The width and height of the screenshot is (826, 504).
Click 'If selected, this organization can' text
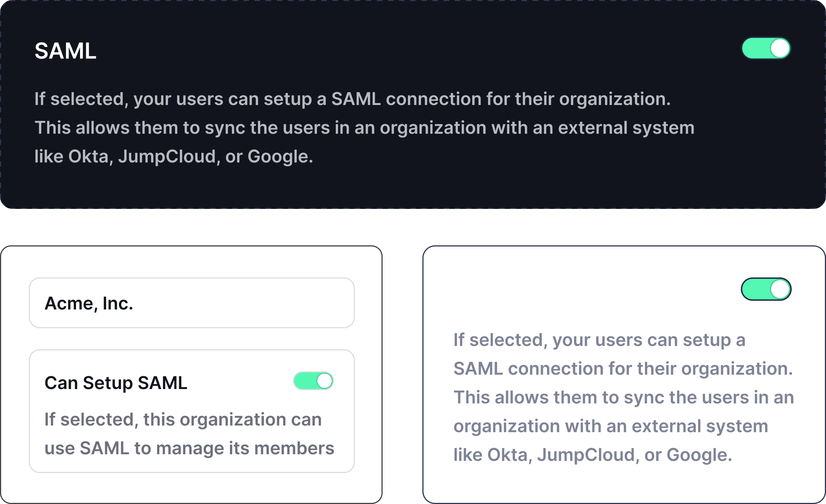click(183, 420)
